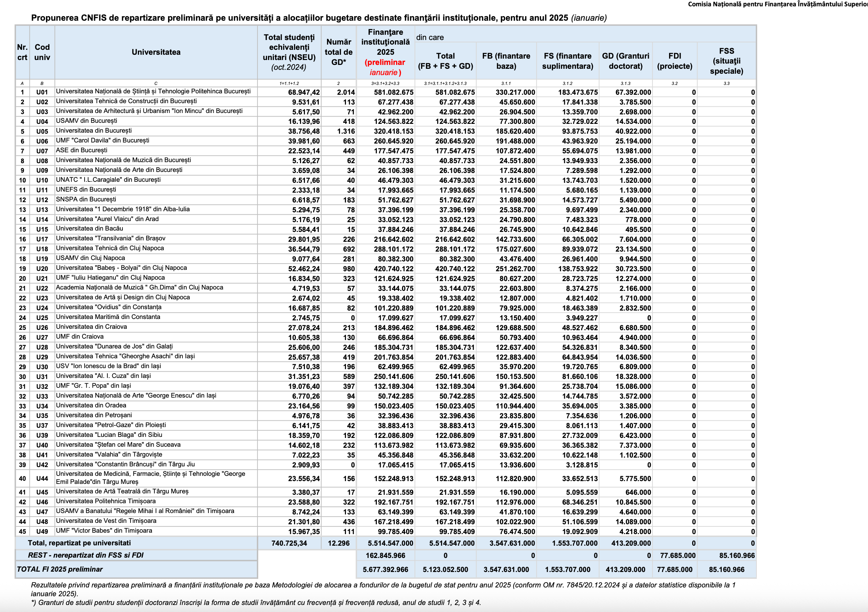Select the Universitatea din Oradea cell
This screenshot has width=868, height=612.
pyautogui.click(x=91, y=406)
